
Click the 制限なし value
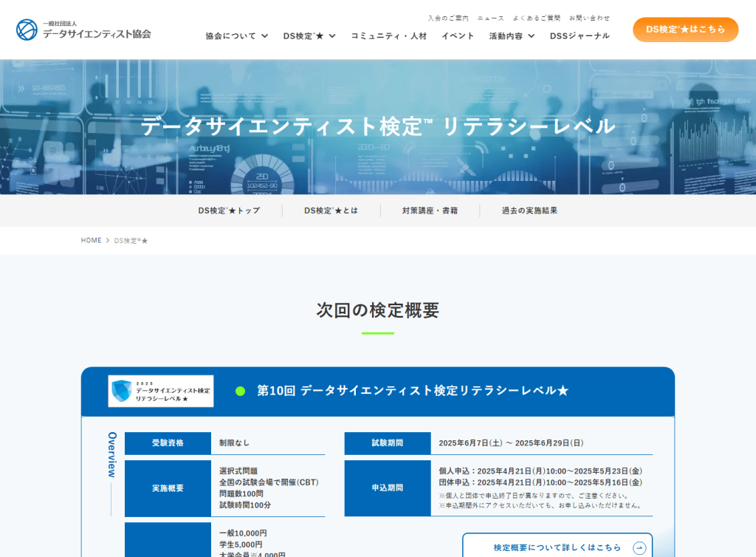tap(234, 442)
